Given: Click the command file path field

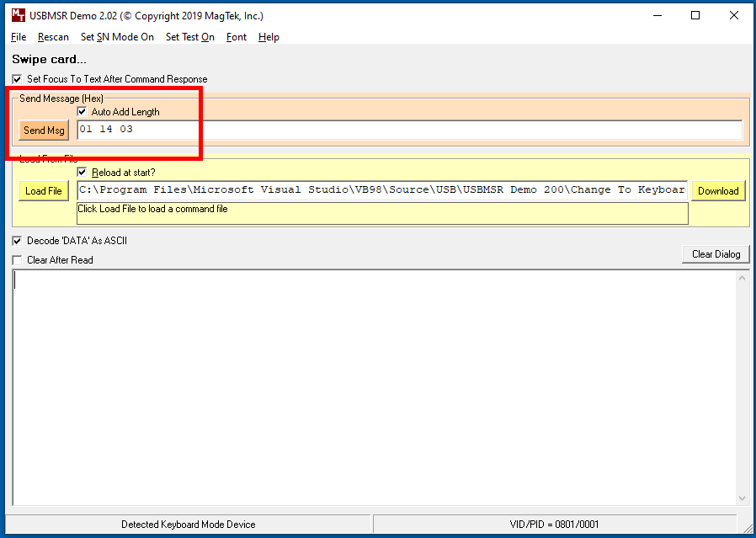Looking at the screenshot, I should tap(382, 190).
